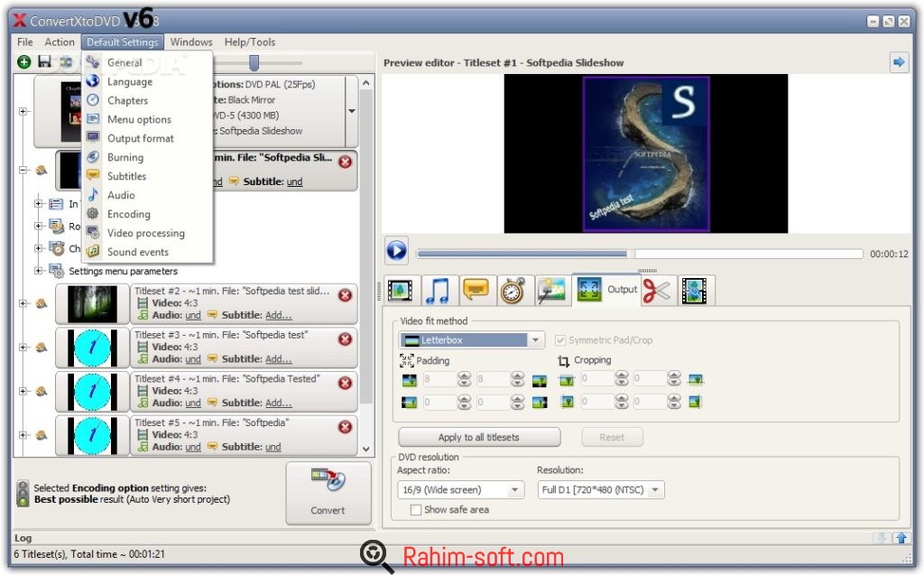
Task: Expand the Settings menu parameters tree node
Action: pos(39,271)
